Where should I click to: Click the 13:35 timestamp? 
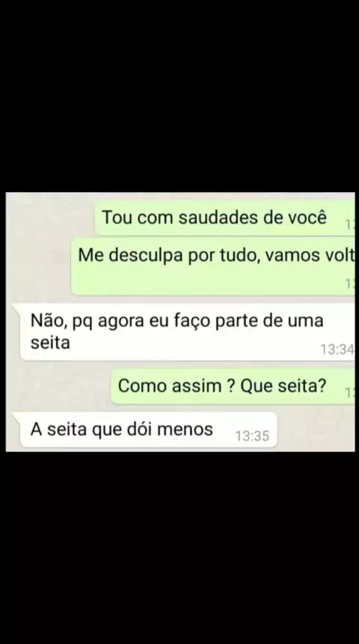(252, 436)
